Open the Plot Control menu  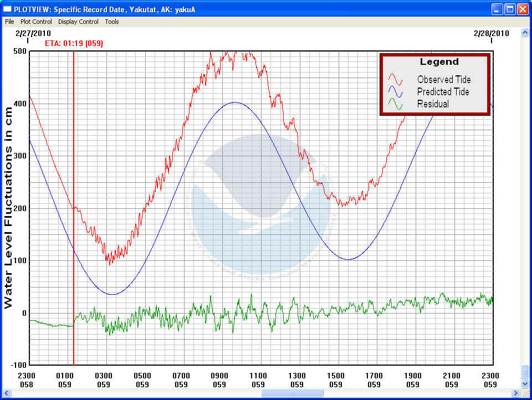click(36, 22)
